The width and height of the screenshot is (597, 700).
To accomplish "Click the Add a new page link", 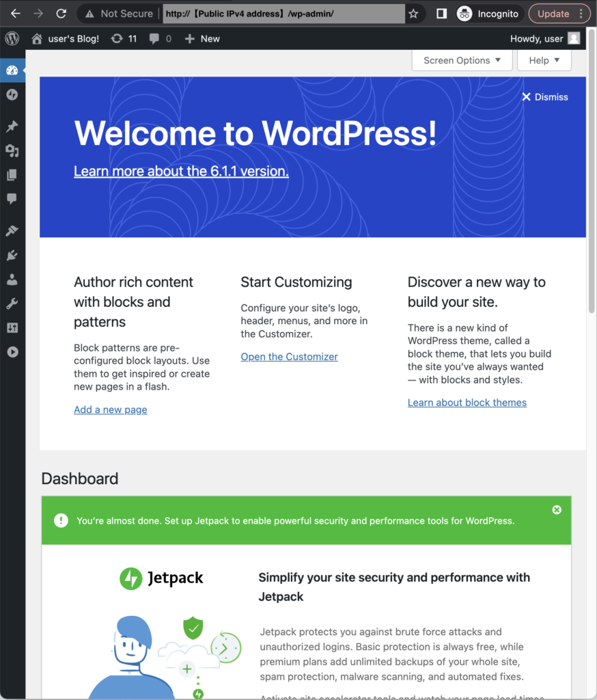I will [x=111, y=409].
